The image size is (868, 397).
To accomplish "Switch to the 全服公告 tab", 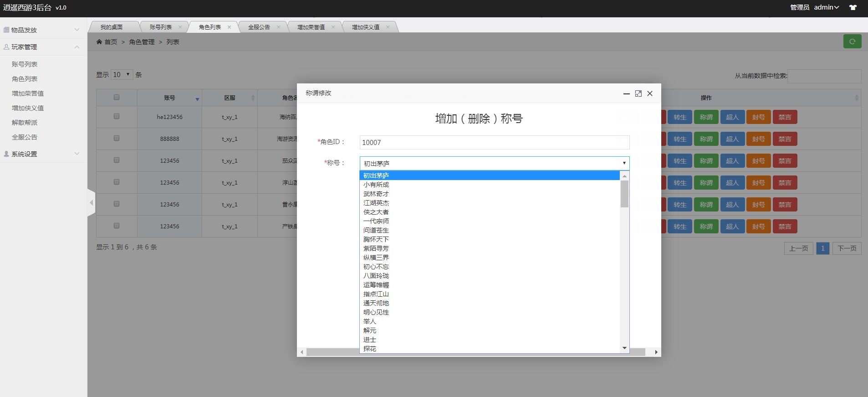I will click(259, 27).
